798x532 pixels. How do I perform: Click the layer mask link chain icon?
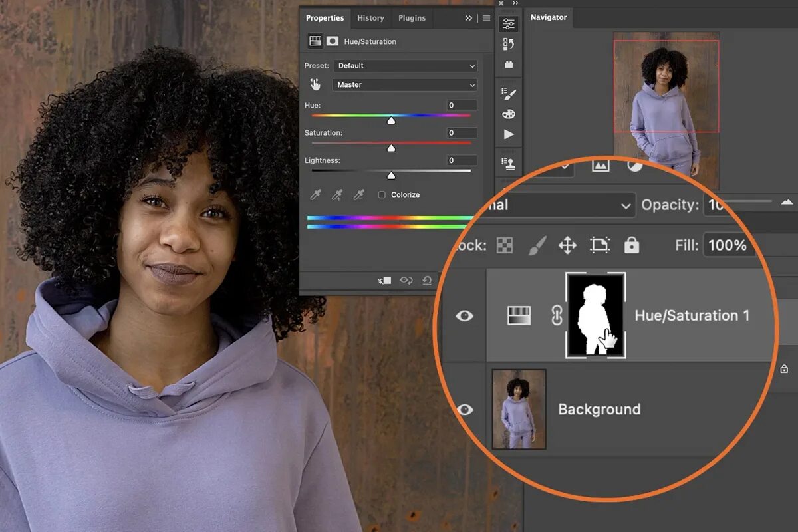557,315
